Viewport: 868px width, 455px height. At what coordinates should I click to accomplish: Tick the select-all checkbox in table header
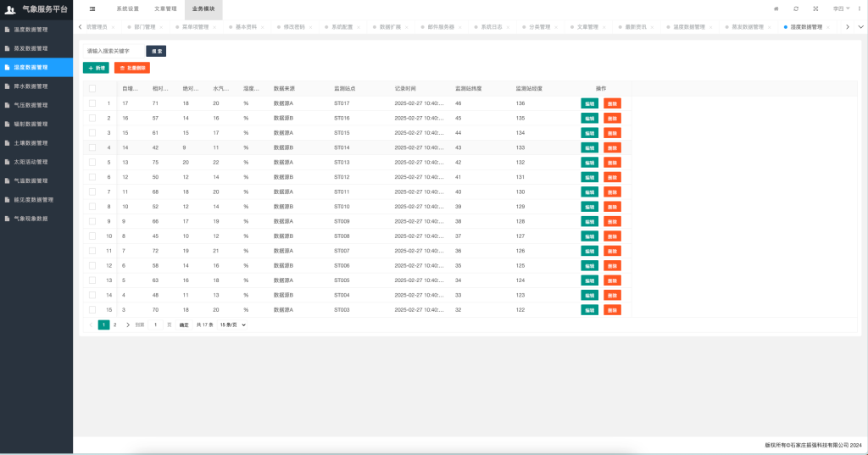[x=92, y=88]
